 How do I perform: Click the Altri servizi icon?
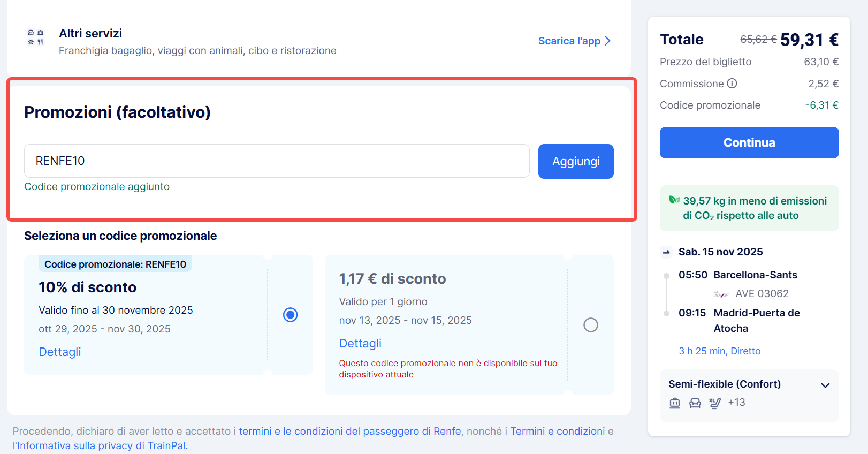coord(35,37)
